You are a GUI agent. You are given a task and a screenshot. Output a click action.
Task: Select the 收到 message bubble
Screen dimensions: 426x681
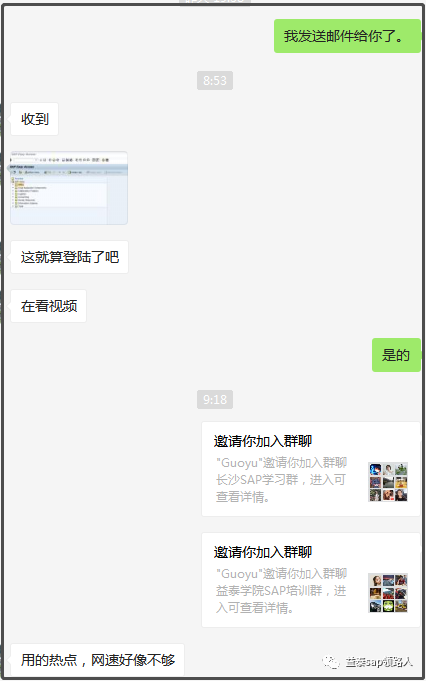(34, 119)
